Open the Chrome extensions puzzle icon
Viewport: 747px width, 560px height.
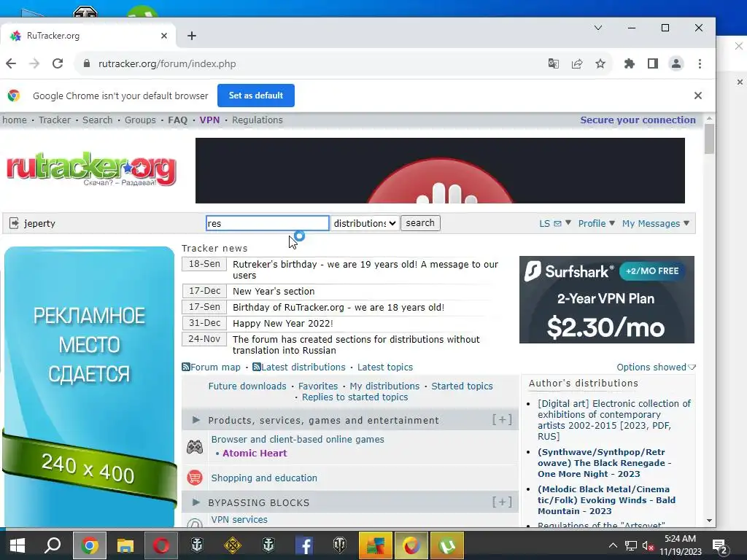coord(630,63)
